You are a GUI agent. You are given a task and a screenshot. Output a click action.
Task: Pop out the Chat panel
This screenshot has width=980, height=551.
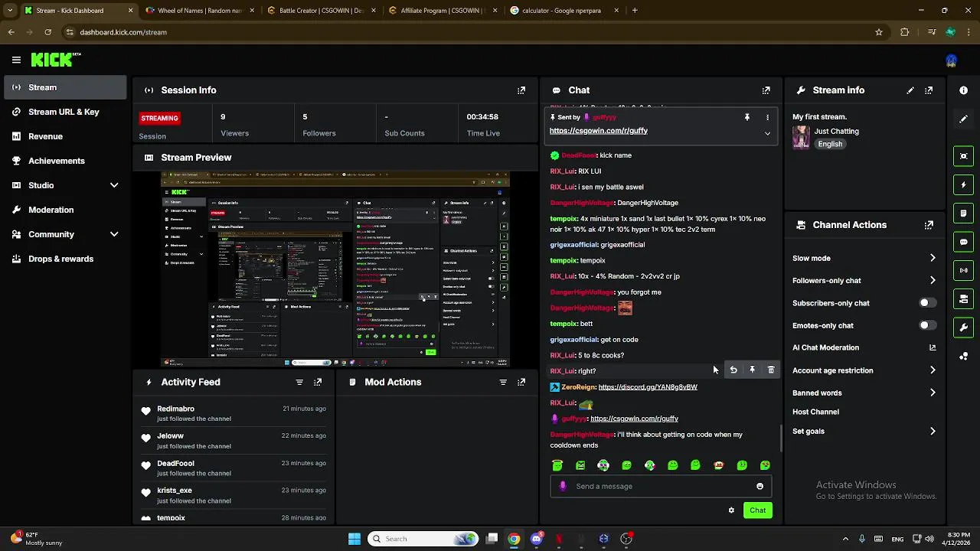[766, 90]
